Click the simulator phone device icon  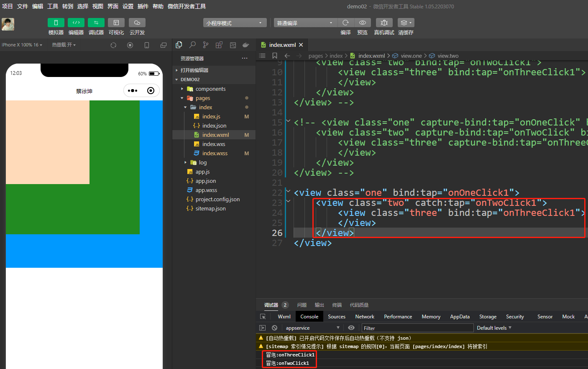[147, 45]
